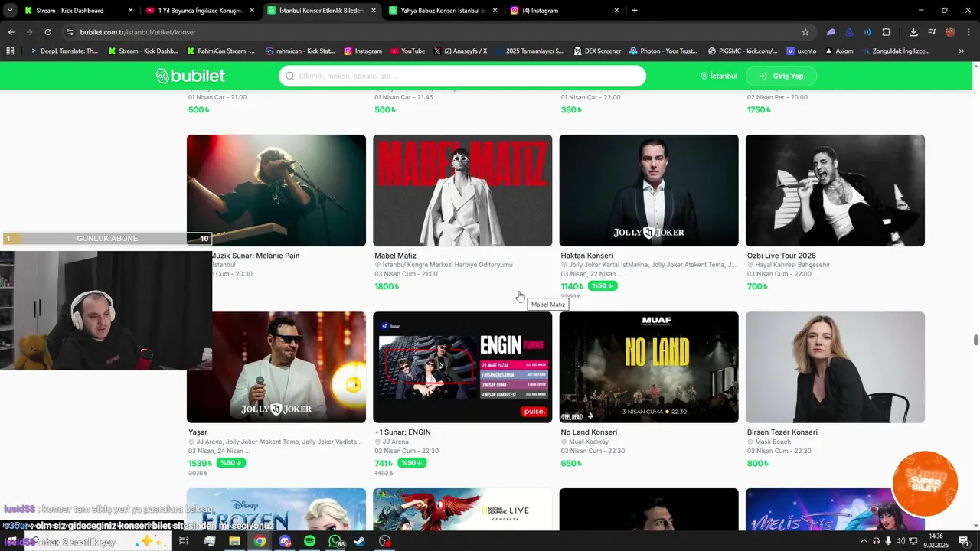Click the Ozbi Live Tour 2026 title
The image size is (980, 551).
(782, 256)
